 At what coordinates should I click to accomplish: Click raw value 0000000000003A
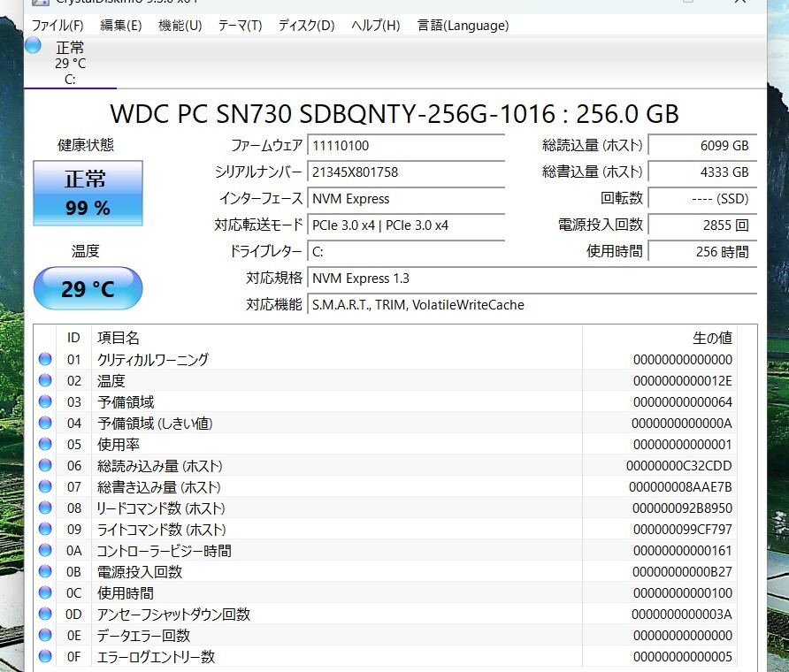682,615
